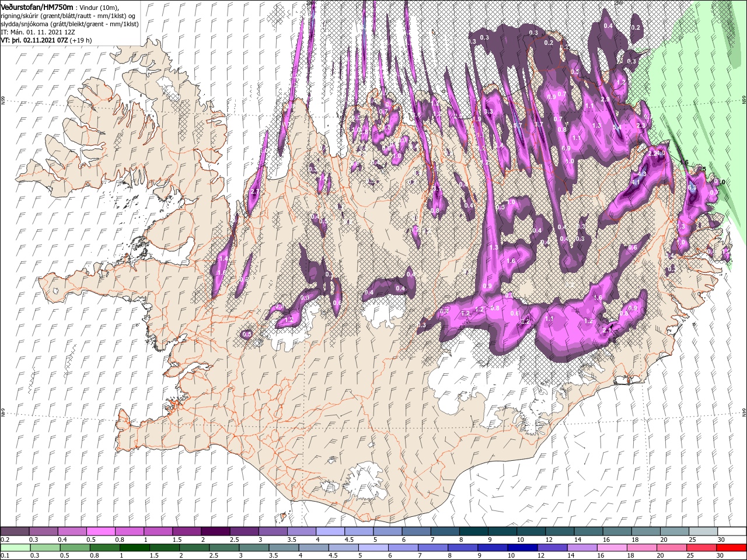Screen dimensions: 747x560
Task: Select the bright pink snow swatch for 0.5–0.8
Action: click(x=101, y=531)
